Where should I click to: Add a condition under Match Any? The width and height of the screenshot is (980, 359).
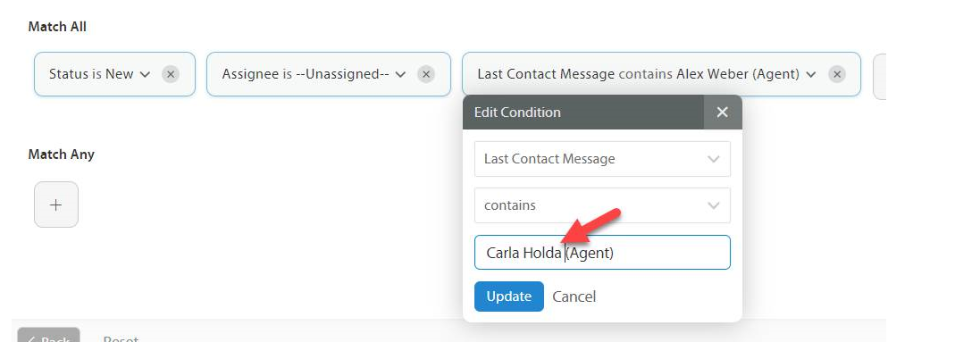(x=56, y=205)
